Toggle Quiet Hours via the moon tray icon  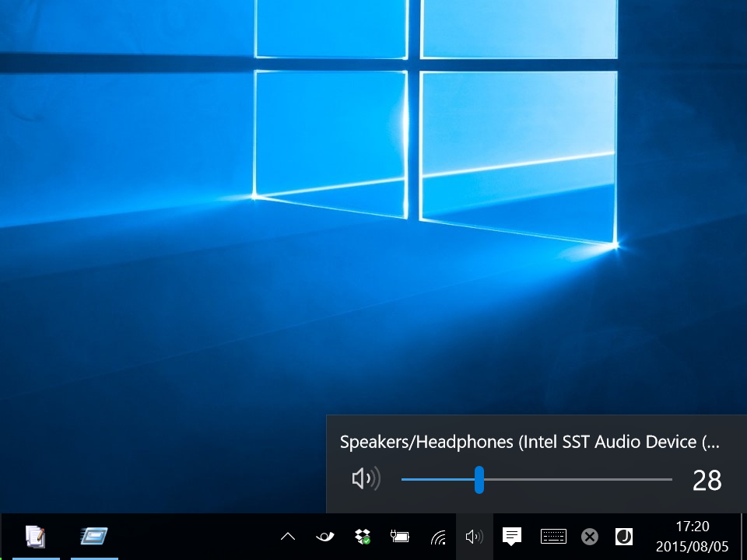coord(625,536)
